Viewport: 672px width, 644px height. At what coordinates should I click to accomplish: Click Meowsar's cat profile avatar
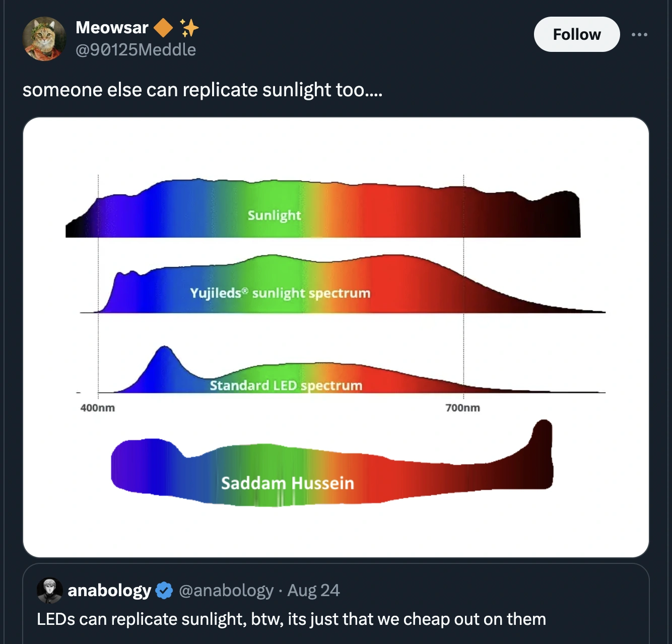point(44,38)
